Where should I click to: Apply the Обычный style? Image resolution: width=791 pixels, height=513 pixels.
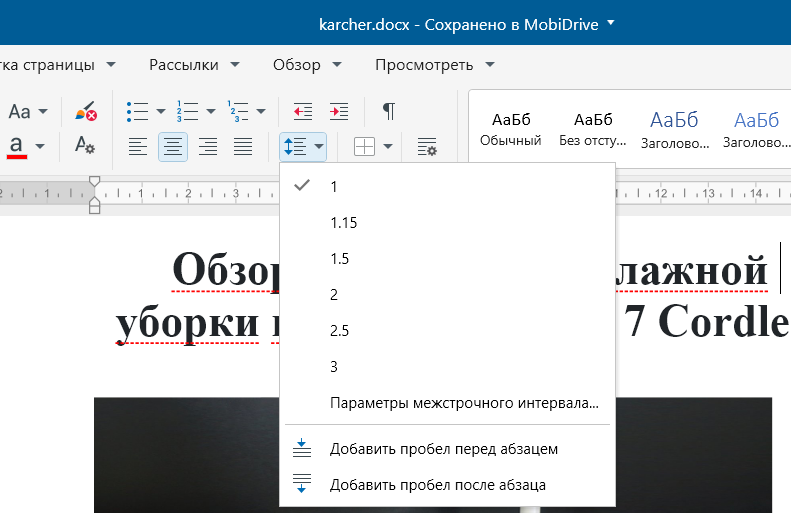(x=511, y=130)
